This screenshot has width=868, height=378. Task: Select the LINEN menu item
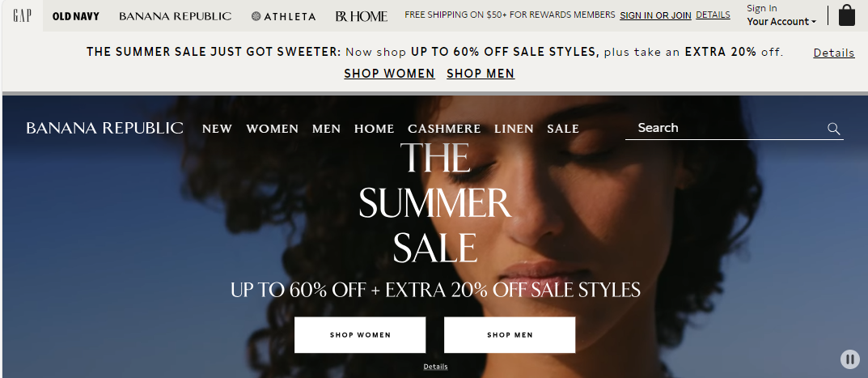pyautogui.click(x=514, y=129)
